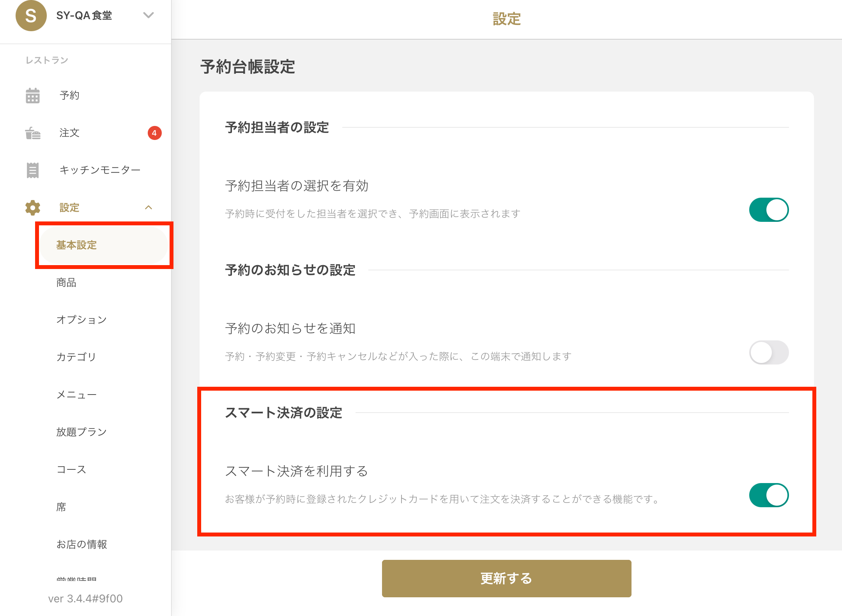Collapse the 設定 submenu chevron
The width and height of the screenshot is (842, 616).
pyautogui.click(x=149, y=207)
